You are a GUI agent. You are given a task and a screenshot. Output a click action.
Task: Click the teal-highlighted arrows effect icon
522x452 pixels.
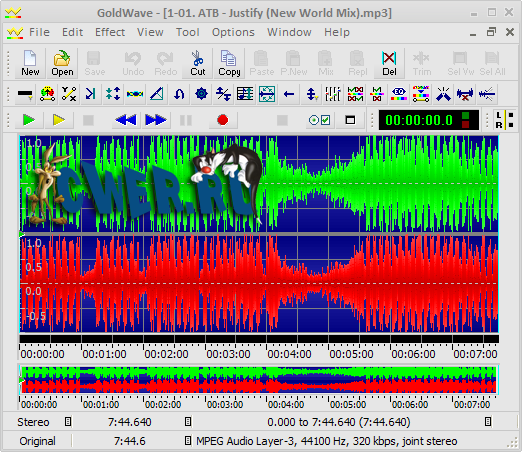[x=267, y=94]
